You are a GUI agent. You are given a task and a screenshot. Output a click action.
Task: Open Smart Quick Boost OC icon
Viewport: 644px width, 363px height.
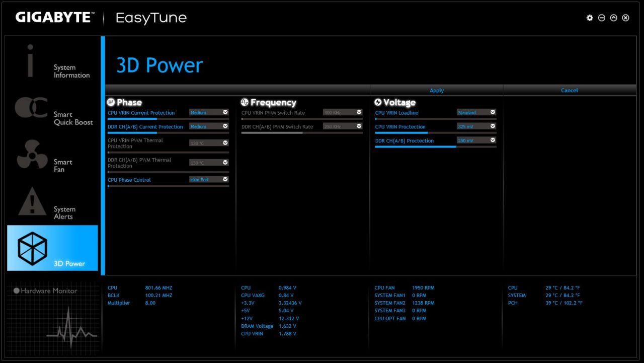click(x=31, y=108)
